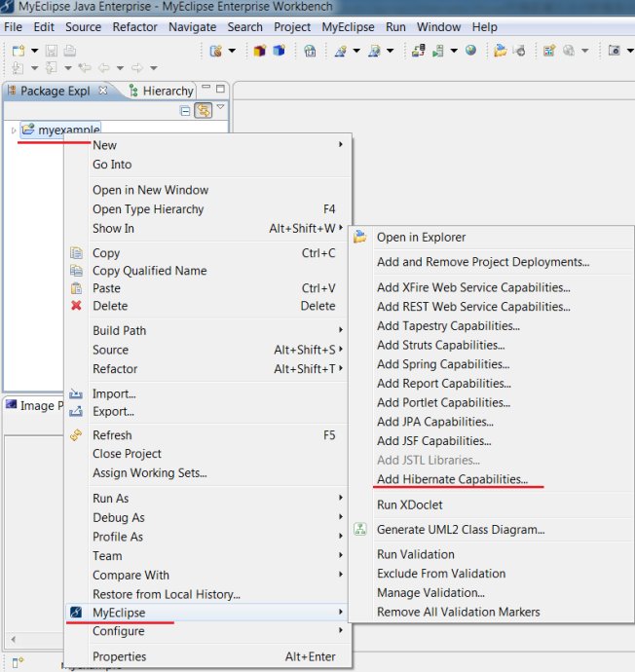Open Package Explorer view menu triangle
The height and width of the screenshot is (672, 635).
[x=221, y=107]
